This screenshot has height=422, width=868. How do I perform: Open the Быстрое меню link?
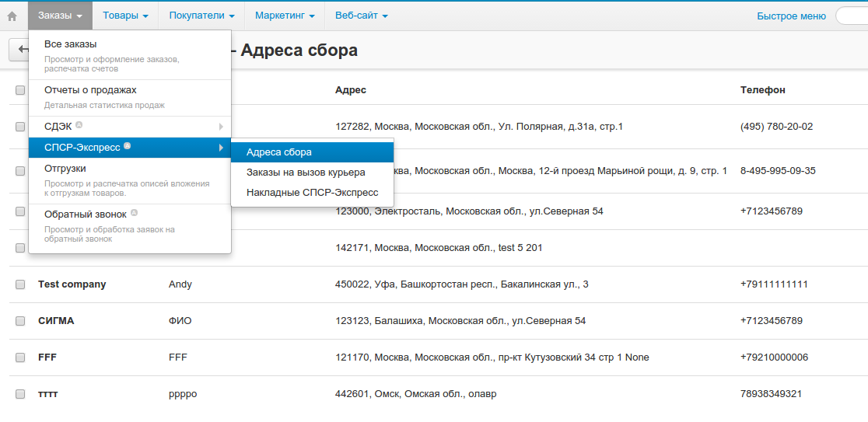(791, 16)
